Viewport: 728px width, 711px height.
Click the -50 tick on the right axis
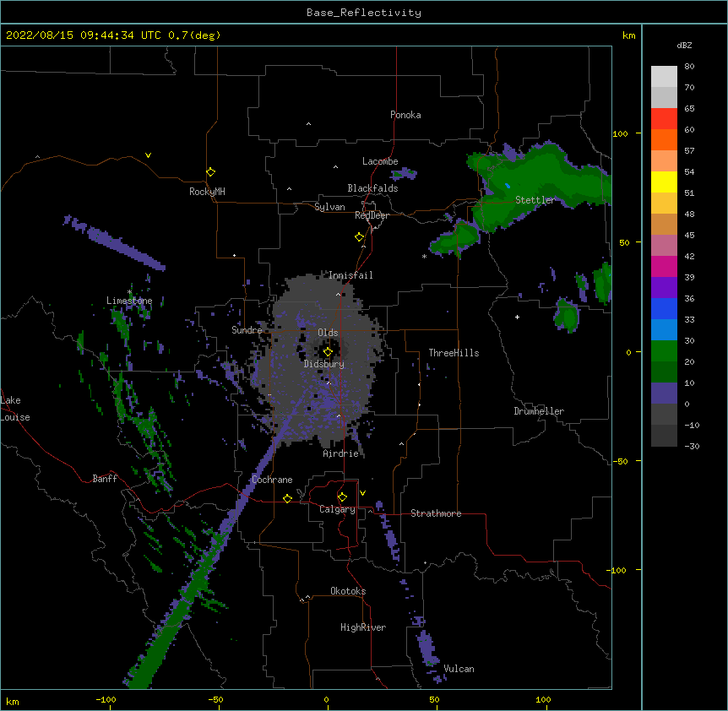coord(620,461)
